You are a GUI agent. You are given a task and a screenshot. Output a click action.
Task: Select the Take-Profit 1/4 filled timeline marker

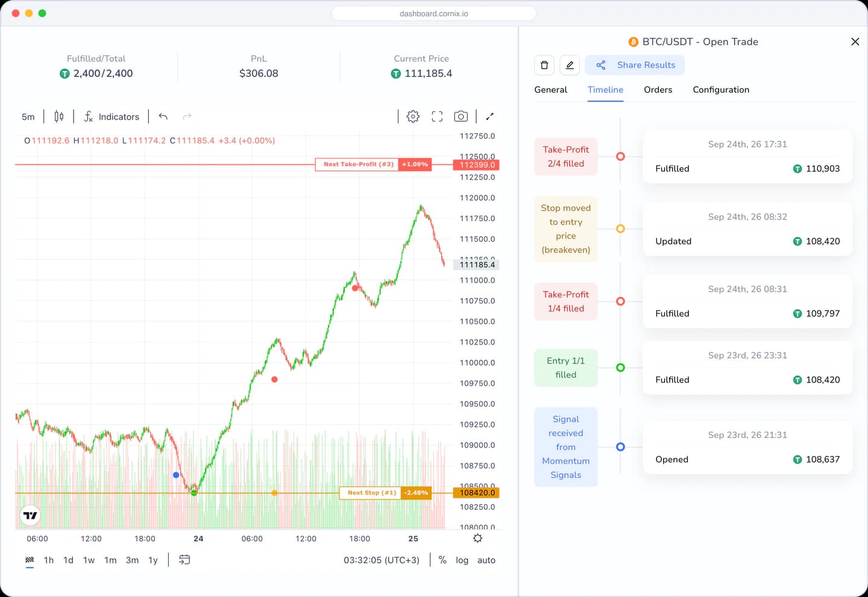620,301
